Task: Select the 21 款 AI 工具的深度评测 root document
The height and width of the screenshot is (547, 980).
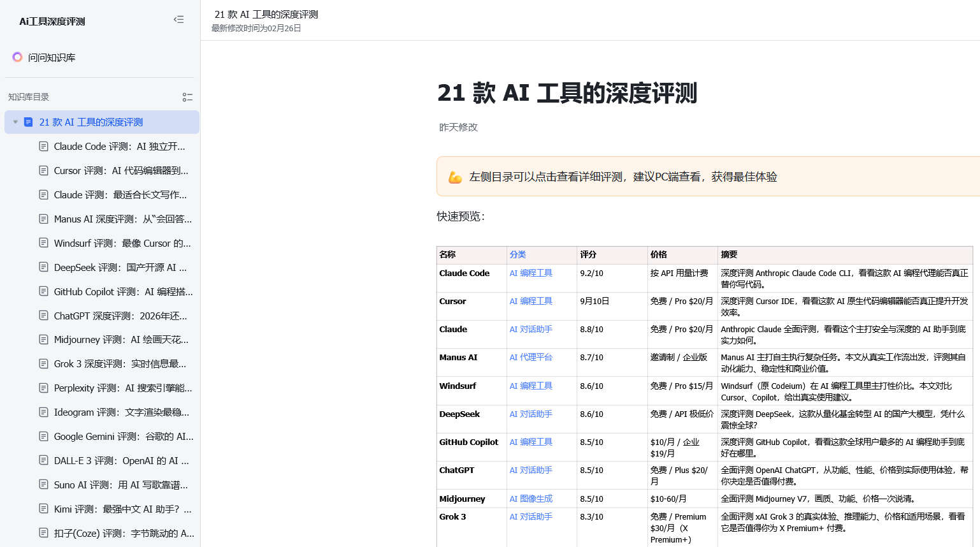Action: [102, 122]
